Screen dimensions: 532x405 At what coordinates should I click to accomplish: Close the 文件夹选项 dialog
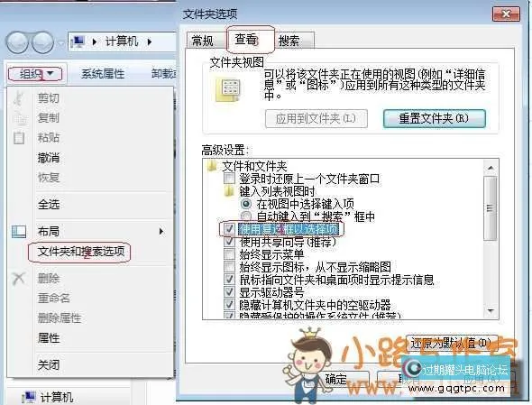[x=506, y=14]
